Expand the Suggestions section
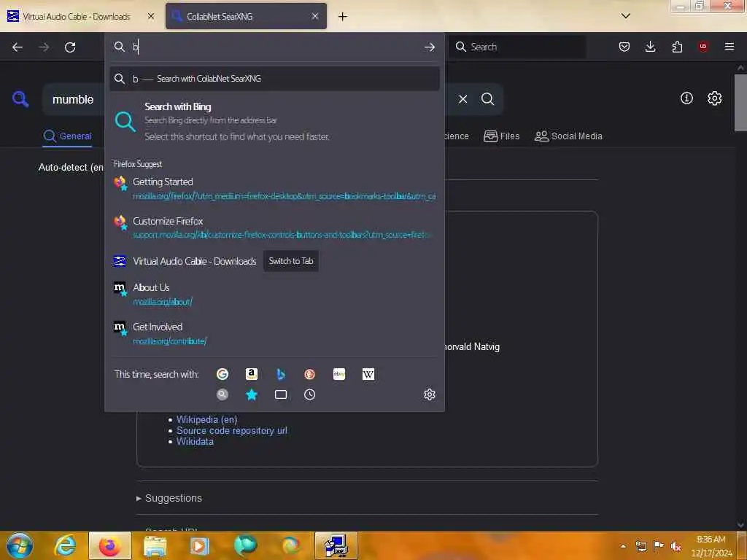Image resolution: width=747 pixels, height=560 pixels. [169, 498]
